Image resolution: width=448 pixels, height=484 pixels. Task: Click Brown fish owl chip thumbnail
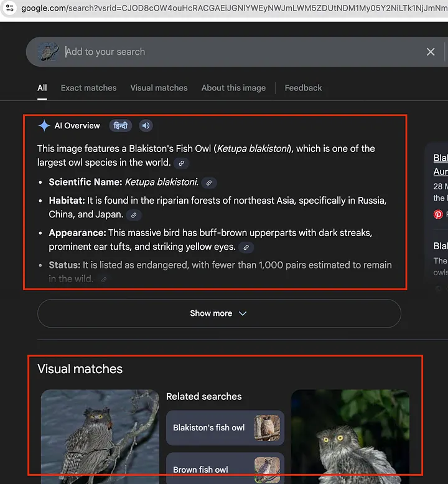point(267,470)
